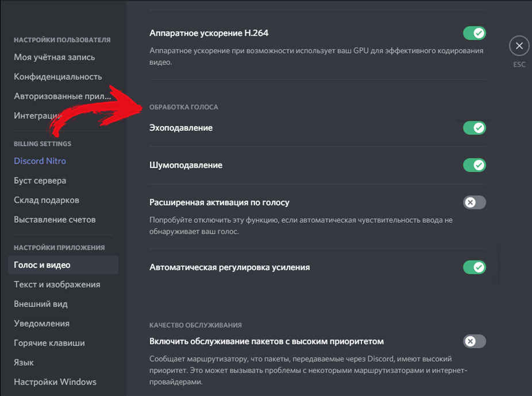
Task: Toggle Аппаратное ускорение H.264 switch
Action: tap(475, 33)
